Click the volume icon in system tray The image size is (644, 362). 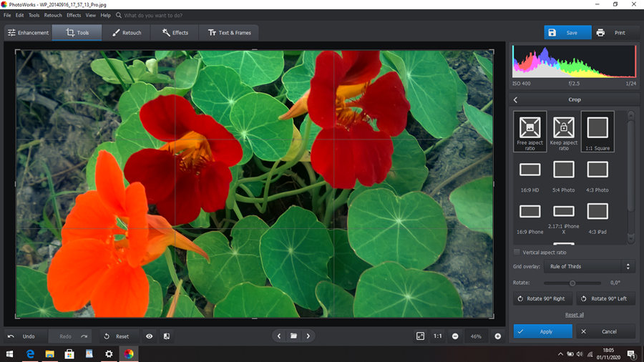[x=580, y=354]
